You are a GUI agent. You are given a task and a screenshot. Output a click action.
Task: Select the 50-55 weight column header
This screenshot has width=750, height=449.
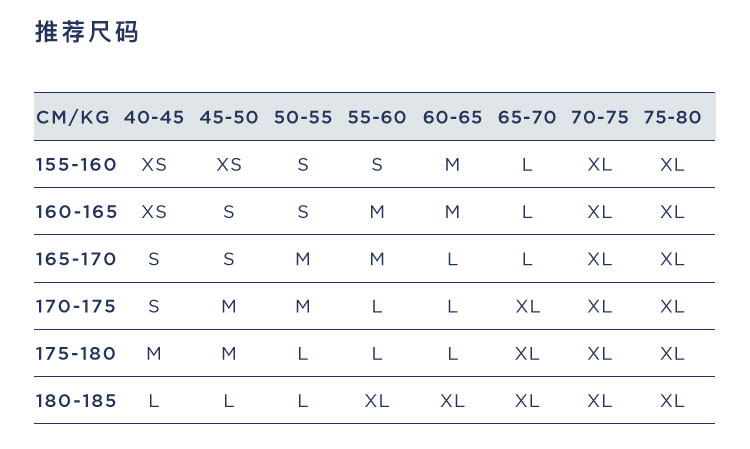[303, 117]
